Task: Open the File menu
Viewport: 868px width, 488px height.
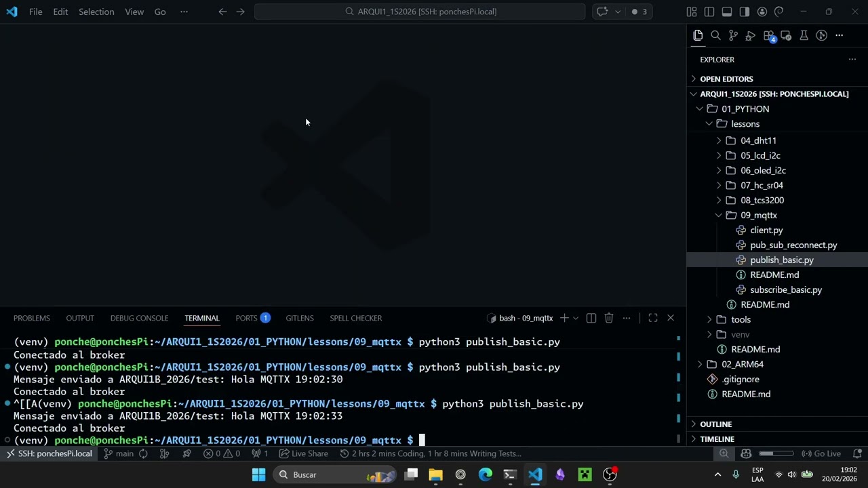Action: pyautogui.click(x=36, y=12)
